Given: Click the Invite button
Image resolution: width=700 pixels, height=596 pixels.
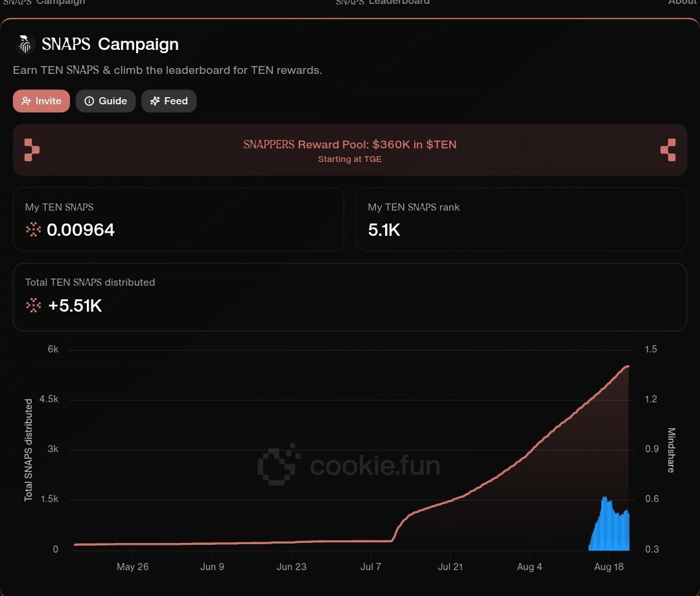Looking at the screenshot, I should pos(41,101).
